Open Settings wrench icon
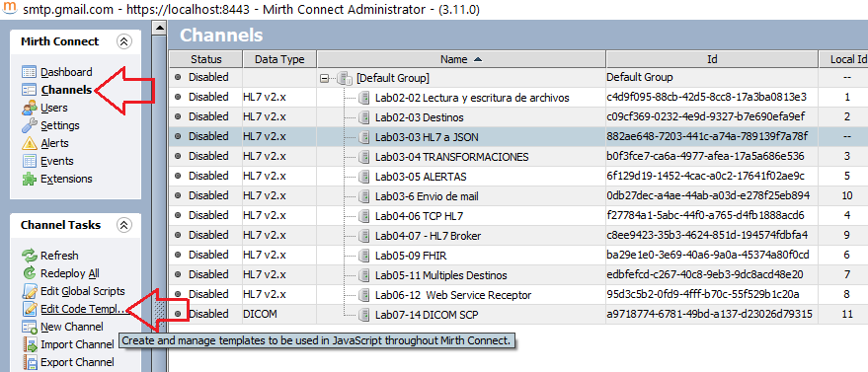Image resolution: width=868 pixels, height=372 pixels. pos(29,125)
